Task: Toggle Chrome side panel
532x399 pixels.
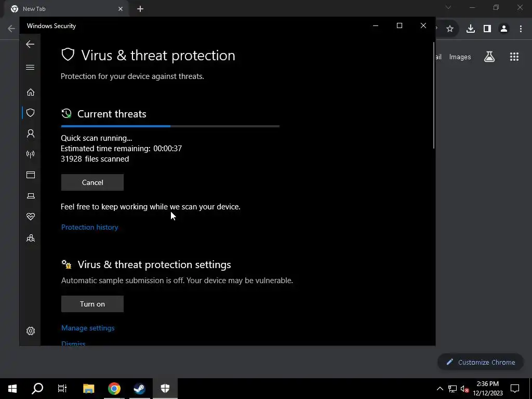Action: 487,29
